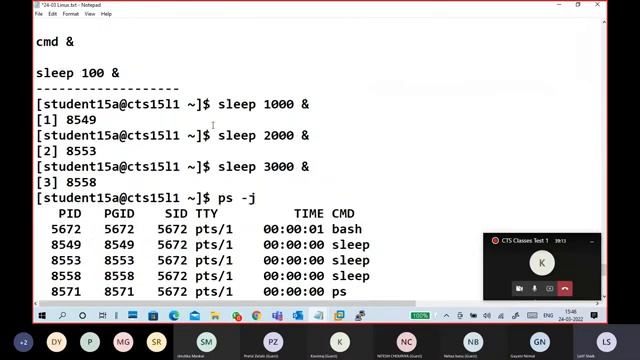Viewport: 640px width, 360px height.
Task: Open the Edit menu in Notepad
Action: point(53,14)
